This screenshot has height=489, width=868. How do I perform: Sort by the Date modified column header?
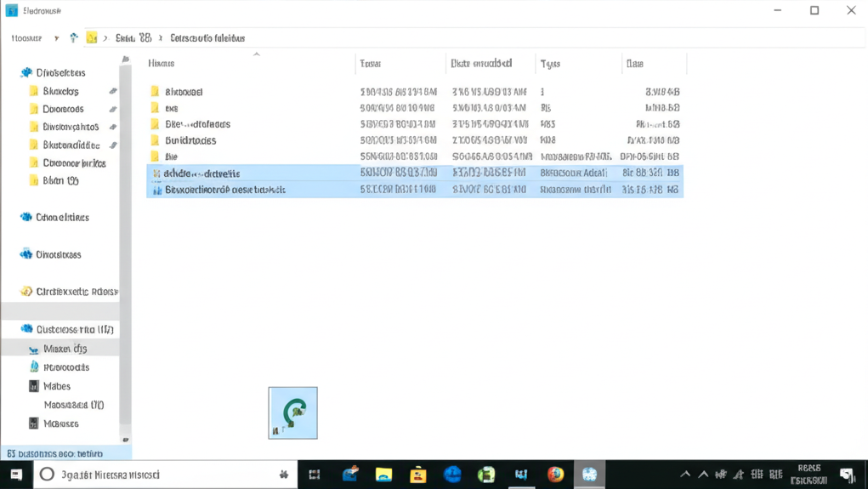pos(481,64)
